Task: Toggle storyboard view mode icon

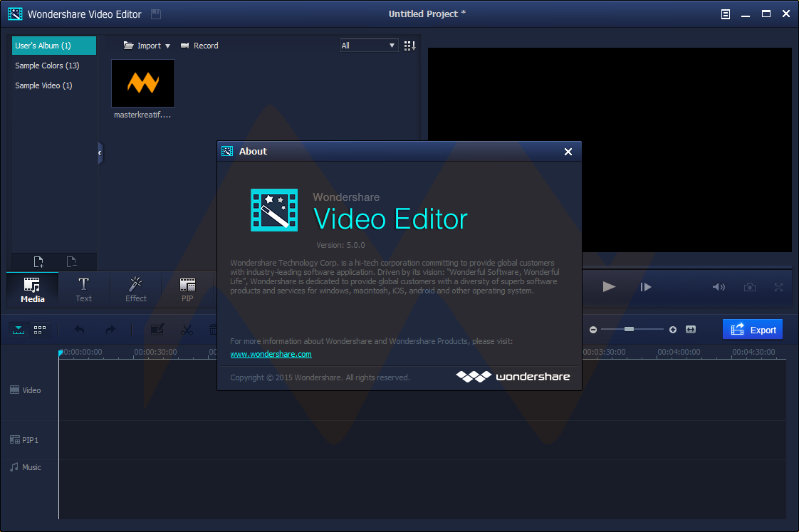Action: (40, 330)
